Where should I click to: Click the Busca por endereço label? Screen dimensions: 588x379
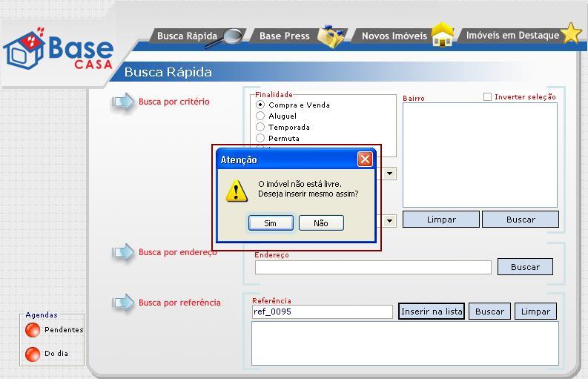(178, 252)
